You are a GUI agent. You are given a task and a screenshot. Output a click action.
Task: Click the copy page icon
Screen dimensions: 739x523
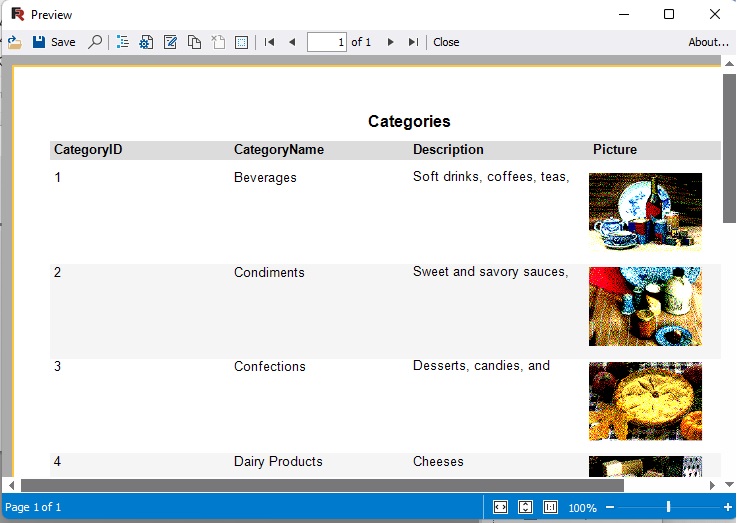[194, 42]
